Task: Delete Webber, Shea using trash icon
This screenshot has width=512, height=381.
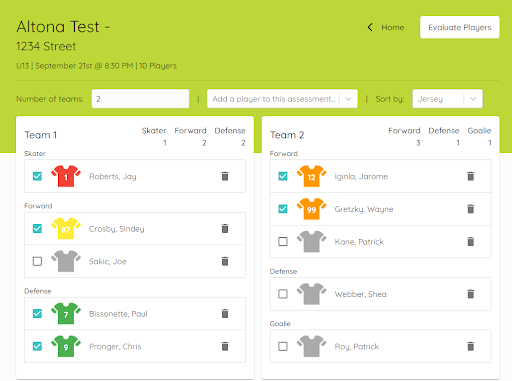Action: [471, 294]
